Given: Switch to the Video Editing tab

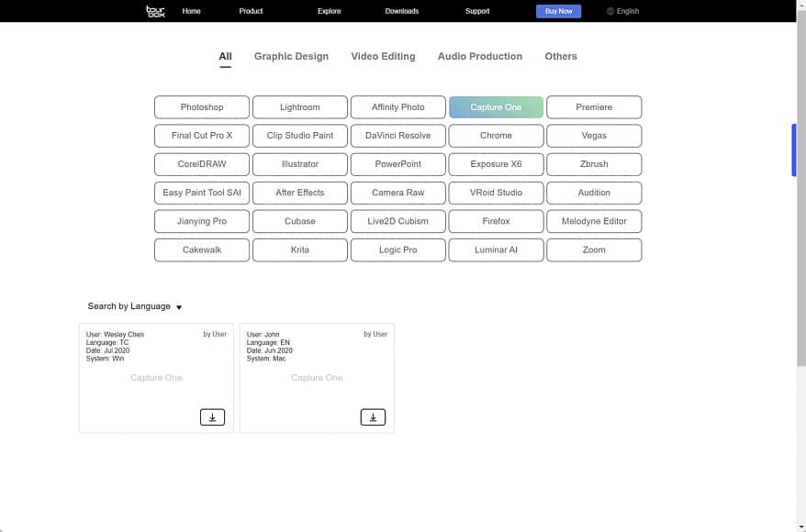Looking at the screenshot, I should coord(383,57).
